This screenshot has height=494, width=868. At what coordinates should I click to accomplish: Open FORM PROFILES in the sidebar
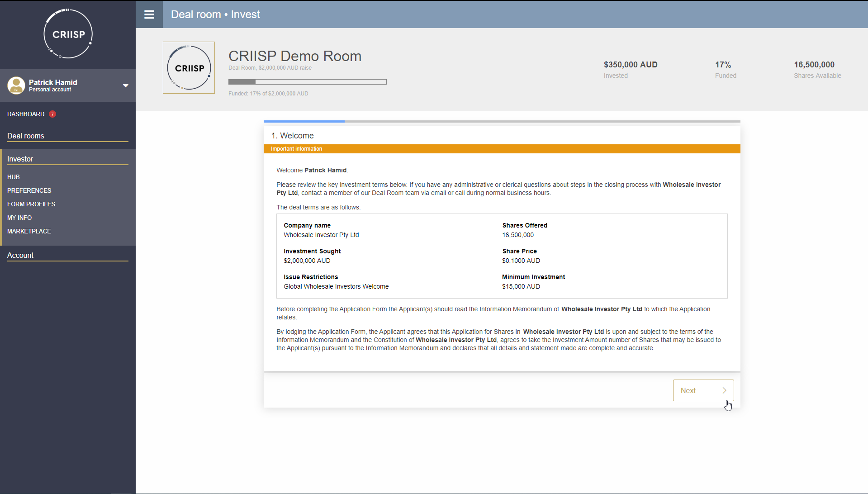(x=31, y=204)
